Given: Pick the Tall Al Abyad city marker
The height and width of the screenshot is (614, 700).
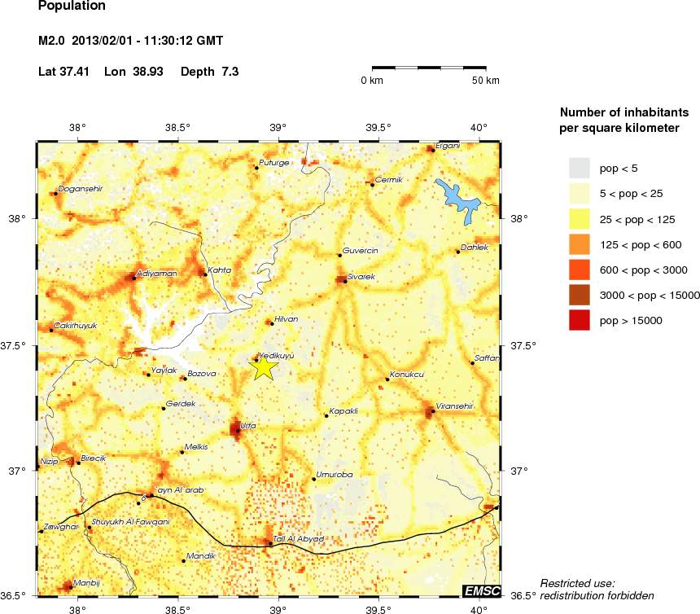Looking at the screenshot, I should tap(270, 544).
